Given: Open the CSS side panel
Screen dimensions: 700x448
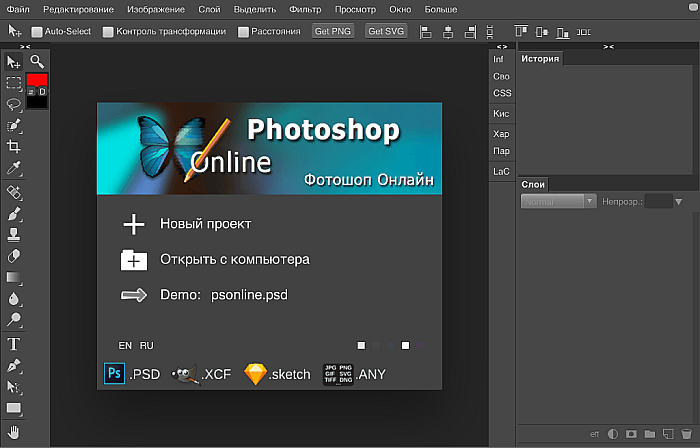Looking at the screenshot, I should [502, 93].
